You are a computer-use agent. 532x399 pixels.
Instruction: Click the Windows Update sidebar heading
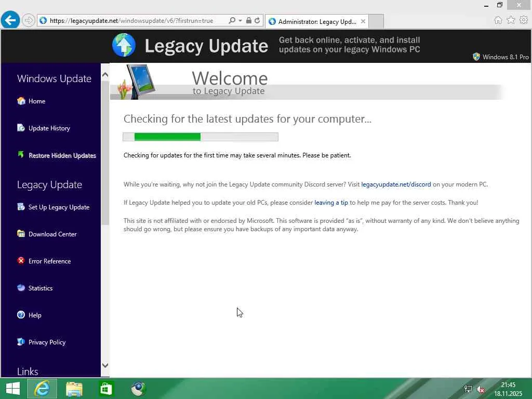[x=54, y=78]
